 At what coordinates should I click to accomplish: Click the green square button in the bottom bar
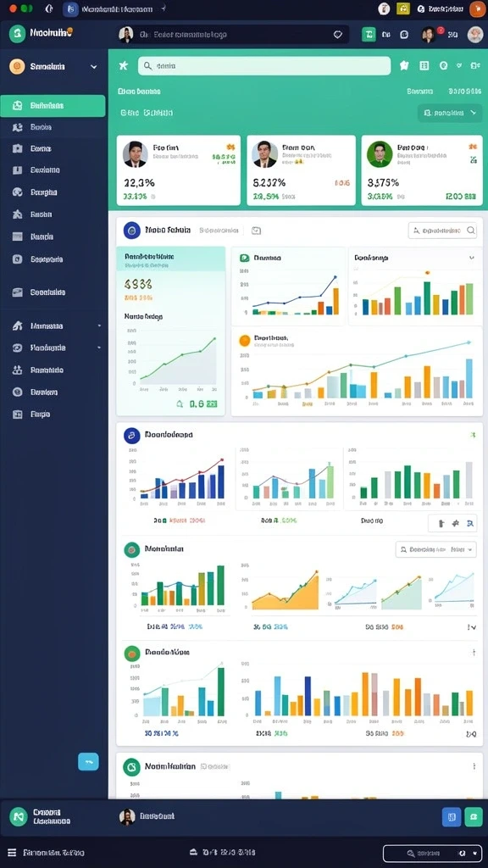pyautogui.click(x=474, y=816)
